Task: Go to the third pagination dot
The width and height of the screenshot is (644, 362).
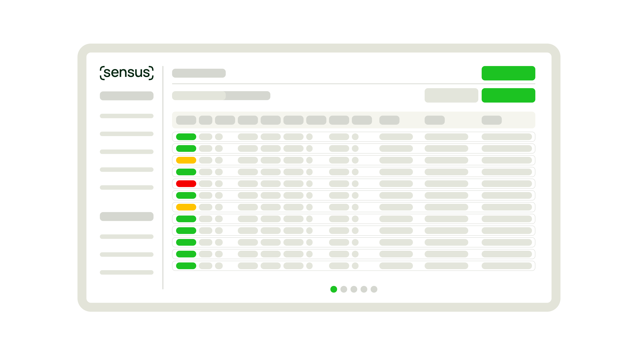Action: 354,289
